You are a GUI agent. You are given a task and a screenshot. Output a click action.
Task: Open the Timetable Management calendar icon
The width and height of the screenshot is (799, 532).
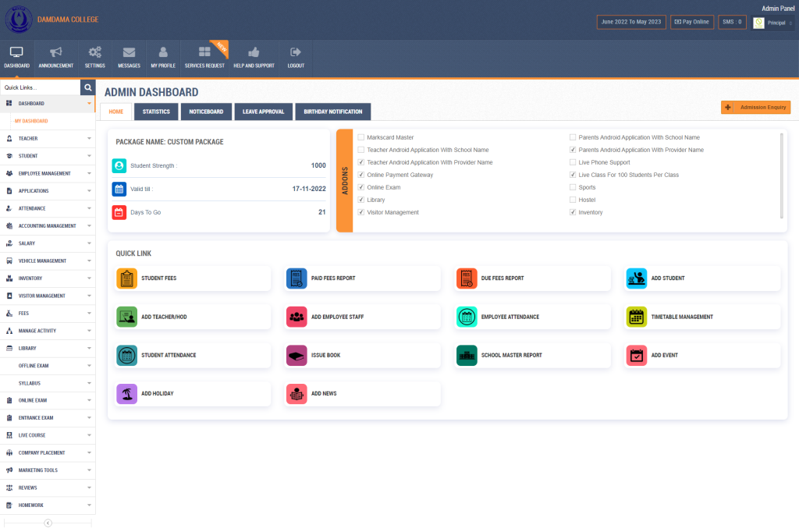637,317
